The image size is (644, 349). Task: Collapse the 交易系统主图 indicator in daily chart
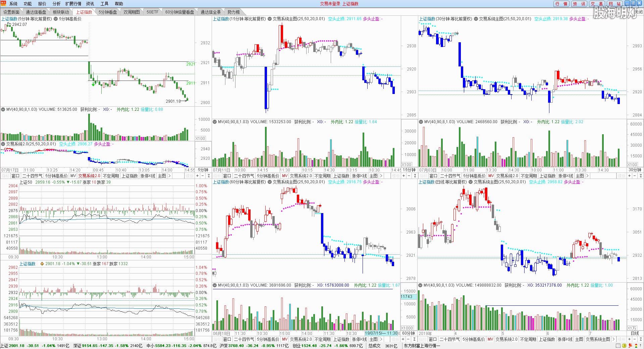pos(471,182)
